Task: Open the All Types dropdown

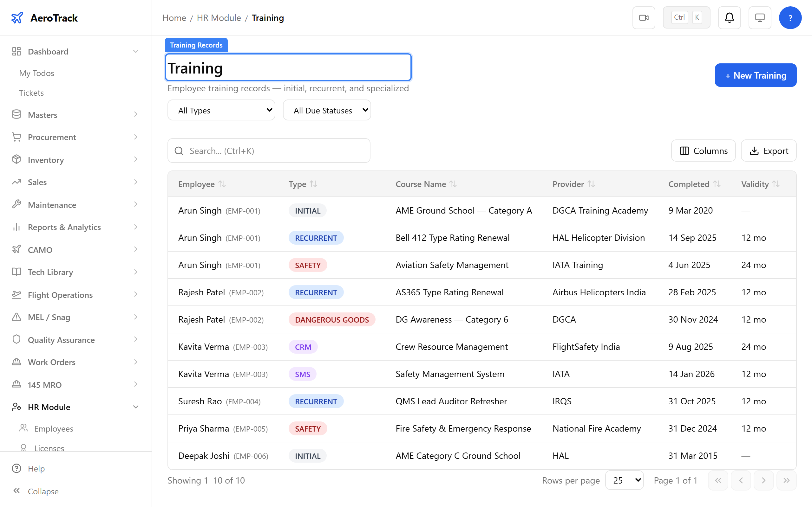Action: pyautogui.click(x=221, y=110)
